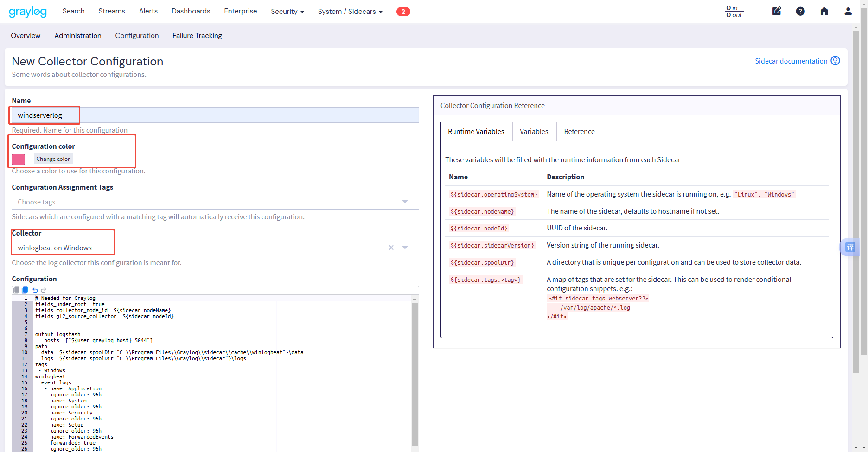Click the "- name: Application" editor line
The image size is (868, 452).
tap(73, 388)
